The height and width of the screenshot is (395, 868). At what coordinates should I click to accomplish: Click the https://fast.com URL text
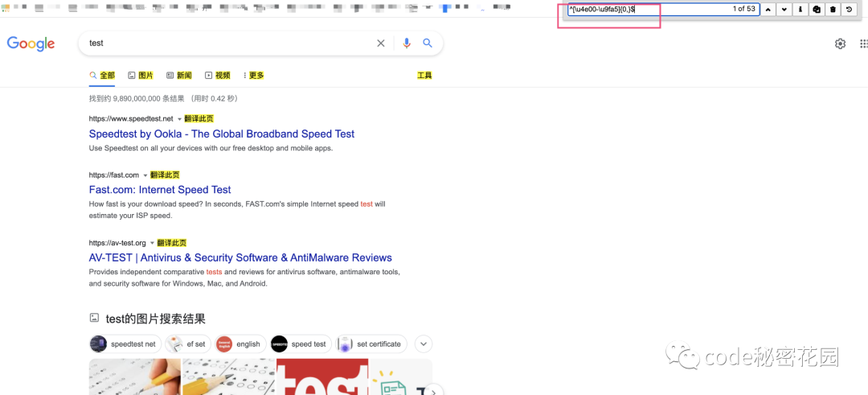coord(114,175)
